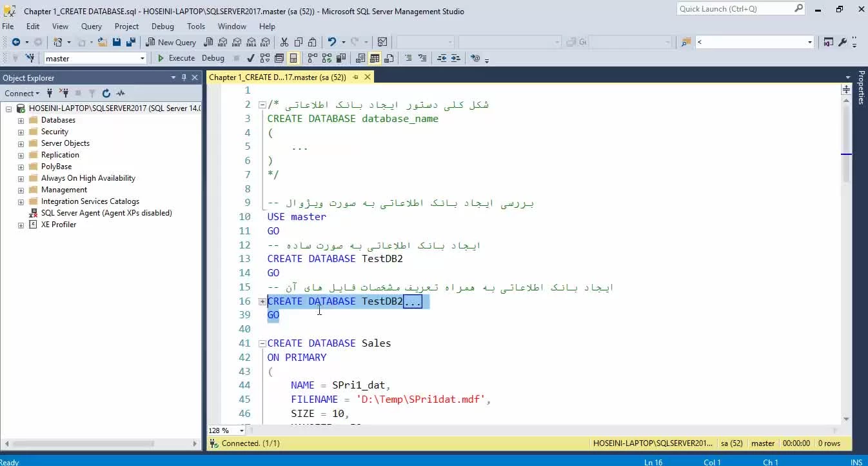Screen dimensions: 868x466
Task: Click the Open File folder icon
Action: point(103,42)
